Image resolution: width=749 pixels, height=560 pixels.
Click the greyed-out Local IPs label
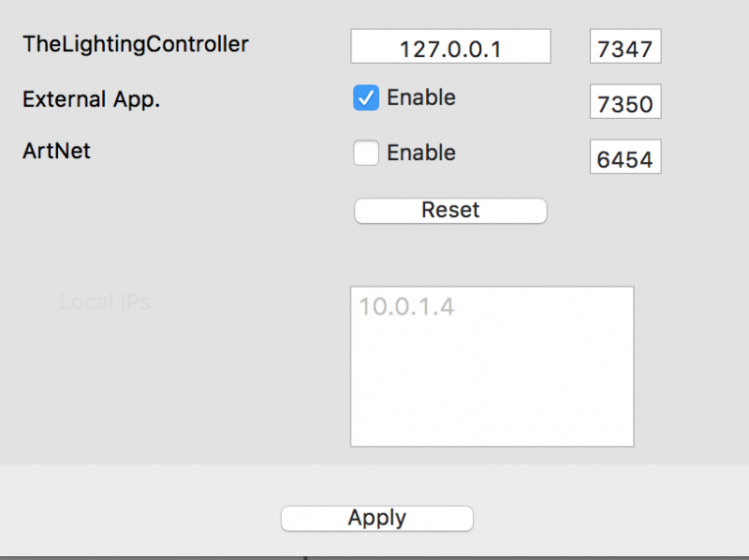[105, 302]
